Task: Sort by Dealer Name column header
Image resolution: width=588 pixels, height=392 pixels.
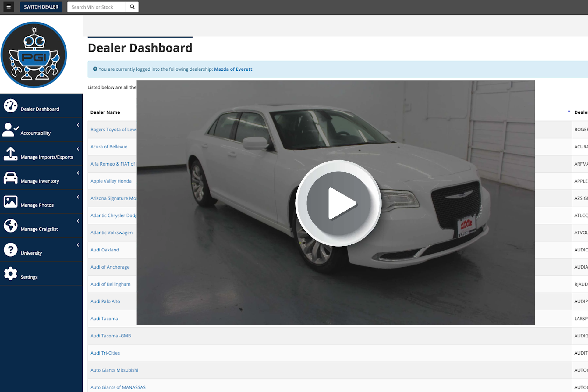Action: [105, 112]
